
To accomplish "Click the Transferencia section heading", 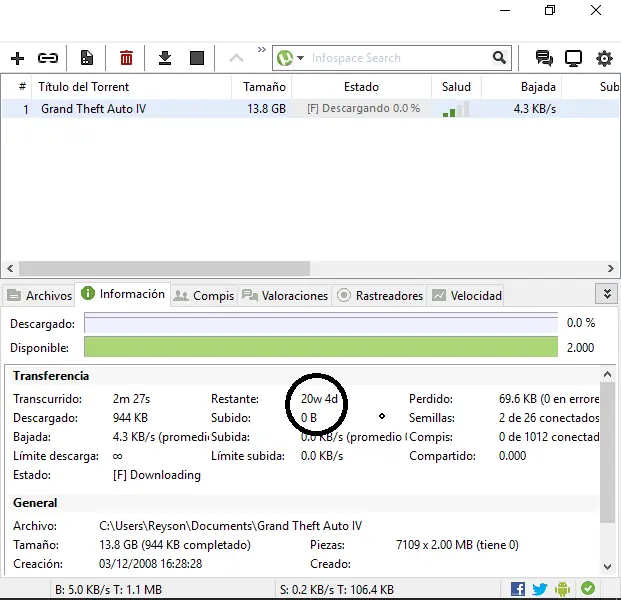I will 51,376.
